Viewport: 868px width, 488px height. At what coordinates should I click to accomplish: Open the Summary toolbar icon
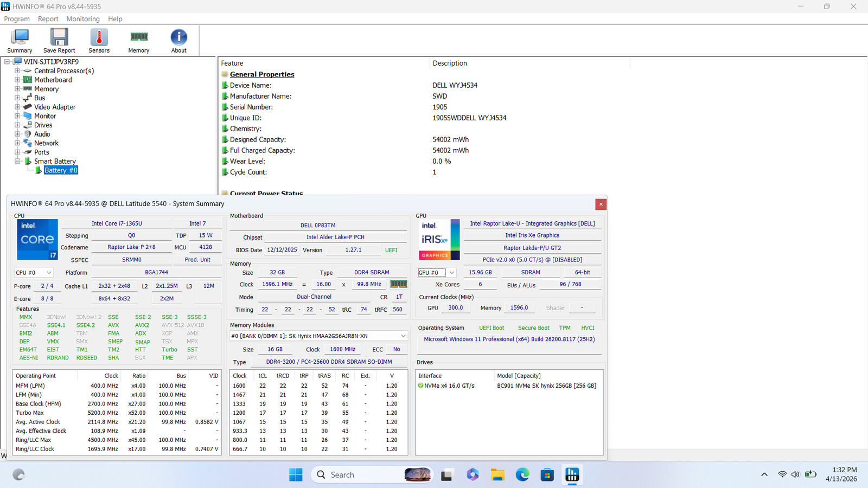pos(20,41)
